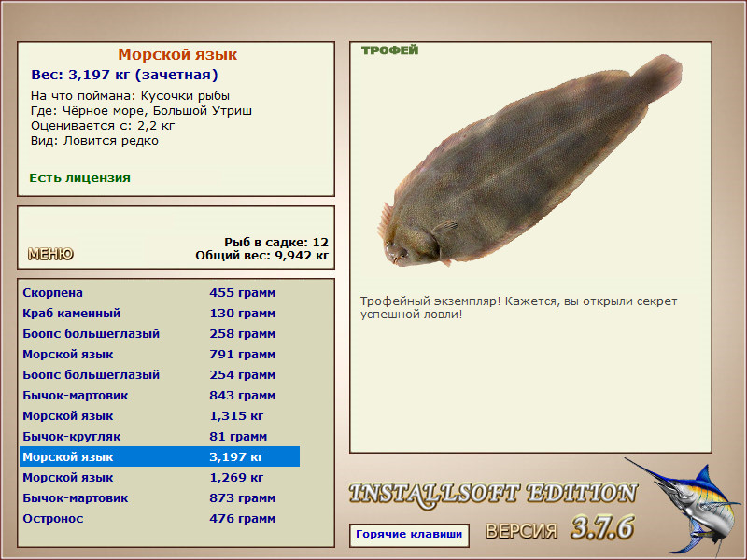This screenshot has height=560, width=747.
Task: Click the INSTALLSOFT EDITION logo text
Action: click(493, 495)
